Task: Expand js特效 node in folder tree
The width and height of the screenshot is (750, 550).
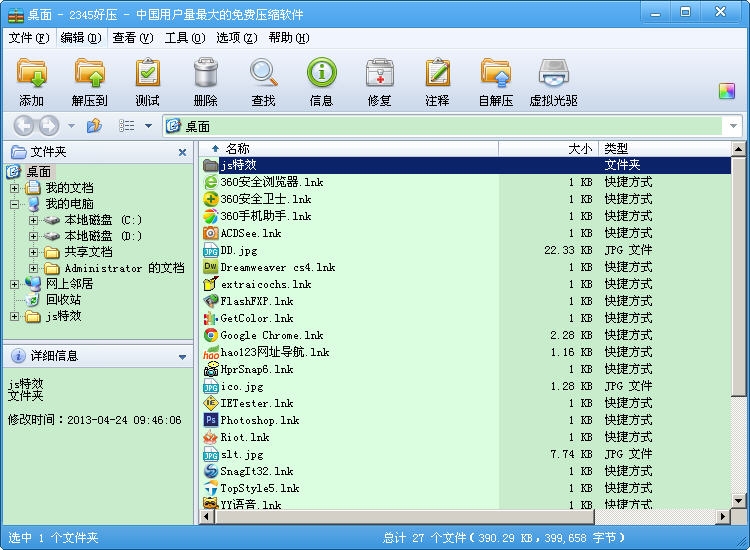Action: pyautogui.click(x=14, y=316)
